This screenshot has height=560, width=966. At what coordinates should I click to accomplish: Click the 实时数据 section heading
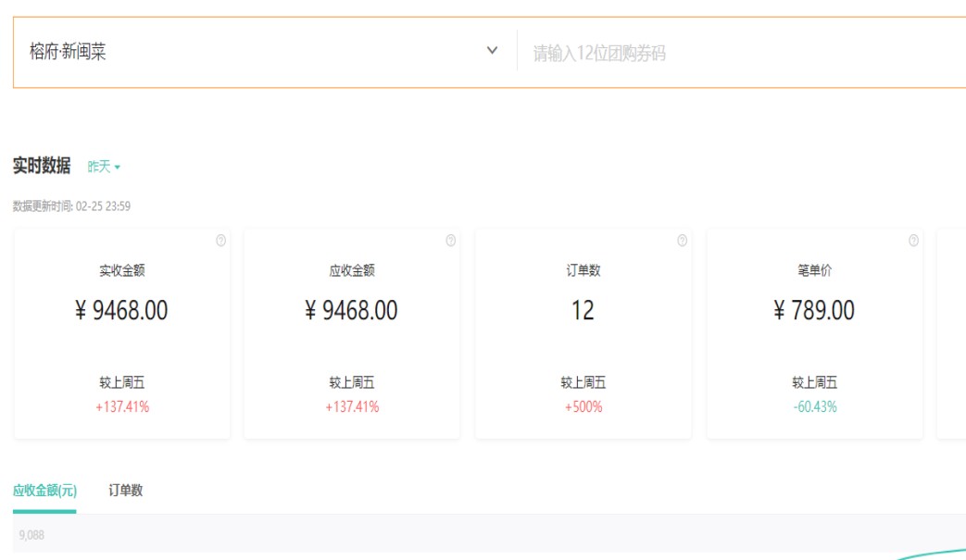(x=42, y=166)
